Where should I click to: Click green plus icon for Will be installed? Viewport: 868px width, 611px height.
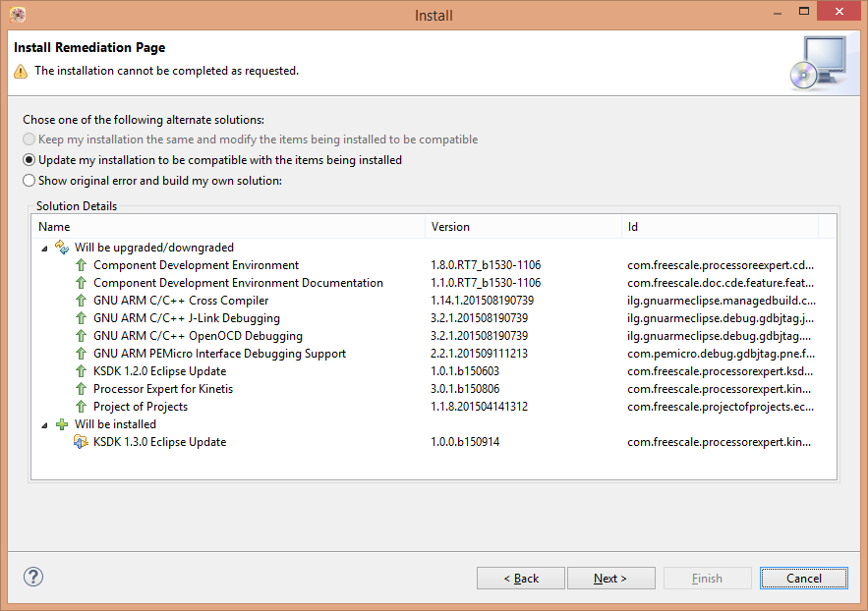62,424
